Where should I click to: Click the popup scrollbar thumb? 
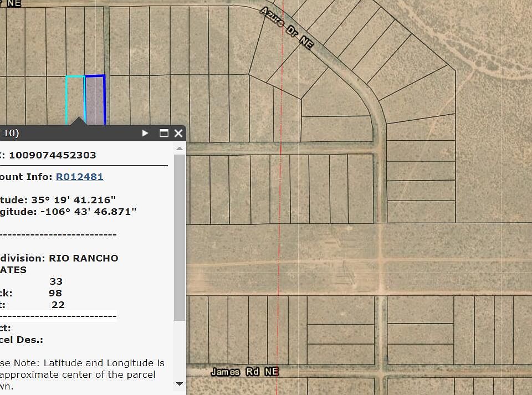[180, 237]
